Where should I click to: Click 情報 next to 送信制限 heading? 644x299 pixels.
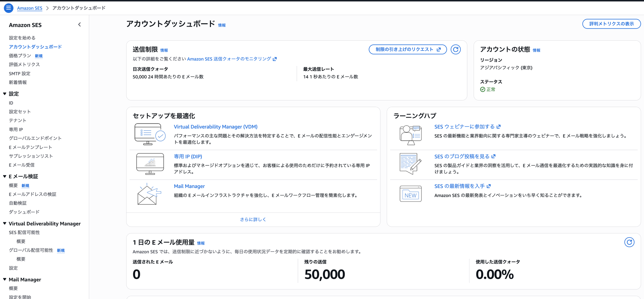(x=164, y=50)
